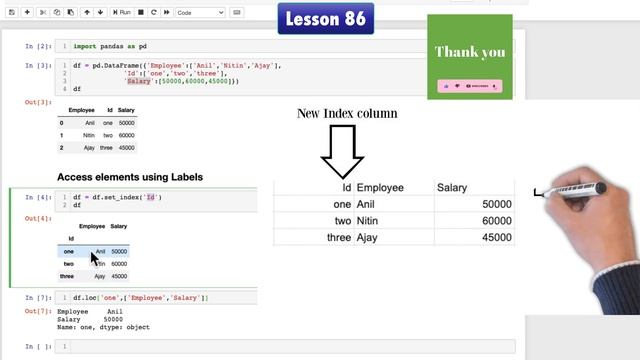This screenshot has width=640, height=360.
Task: Click the 'three' index label in Out[4] table
Action: click(x=67, y=276)
